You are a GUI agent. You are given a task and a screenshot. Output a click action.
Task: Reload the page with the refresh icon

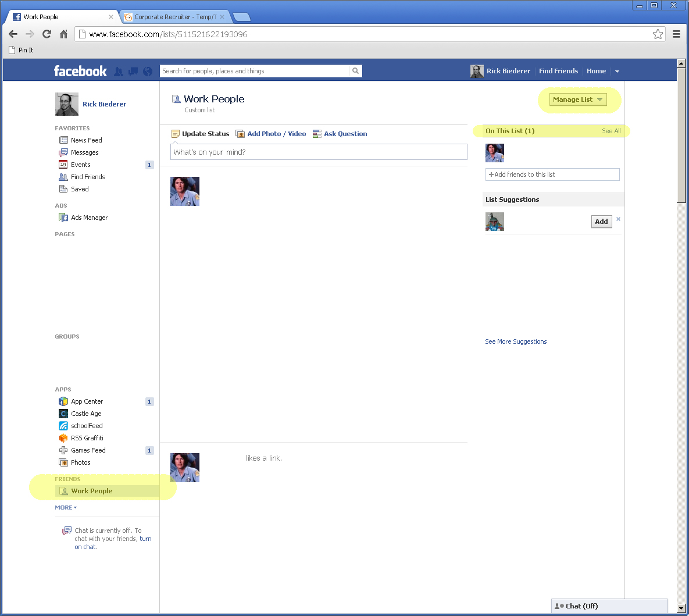pyautogui.click(x=47, y=34)
